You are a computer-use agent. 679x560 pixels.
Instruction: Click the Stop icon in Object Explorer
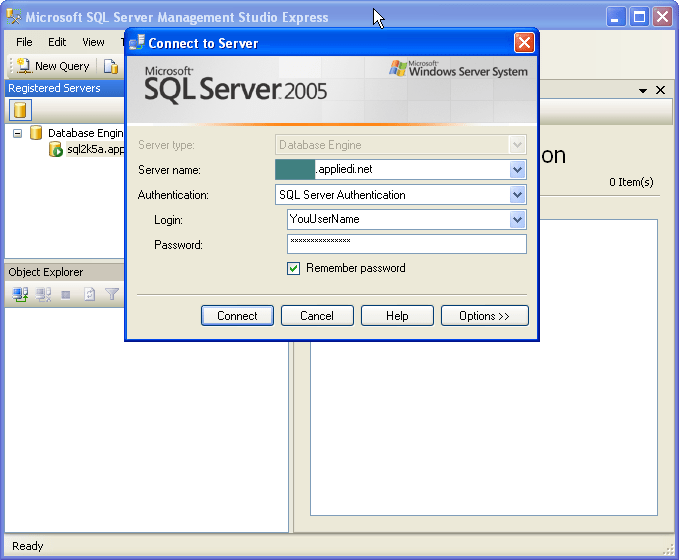66,295
